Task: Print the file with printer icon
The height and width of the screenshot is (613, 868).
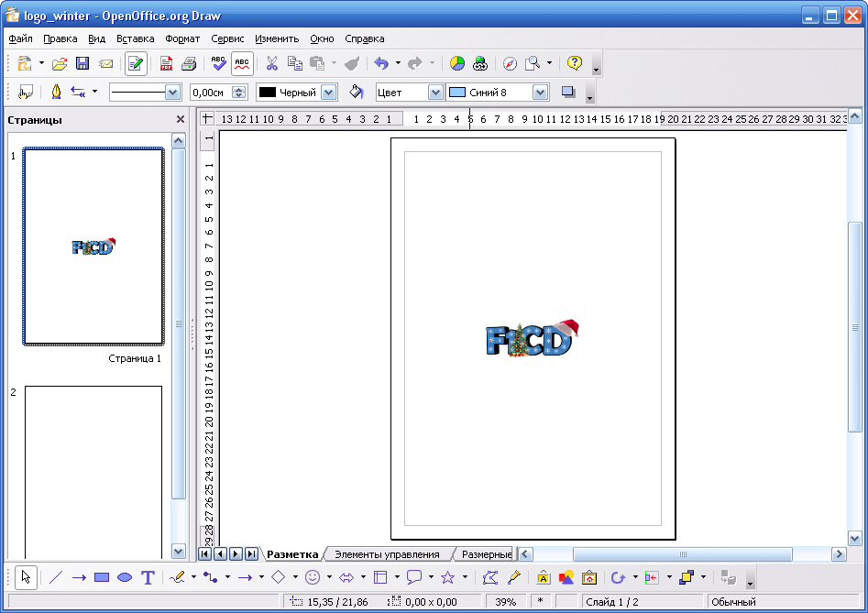Action: [189, 63]
